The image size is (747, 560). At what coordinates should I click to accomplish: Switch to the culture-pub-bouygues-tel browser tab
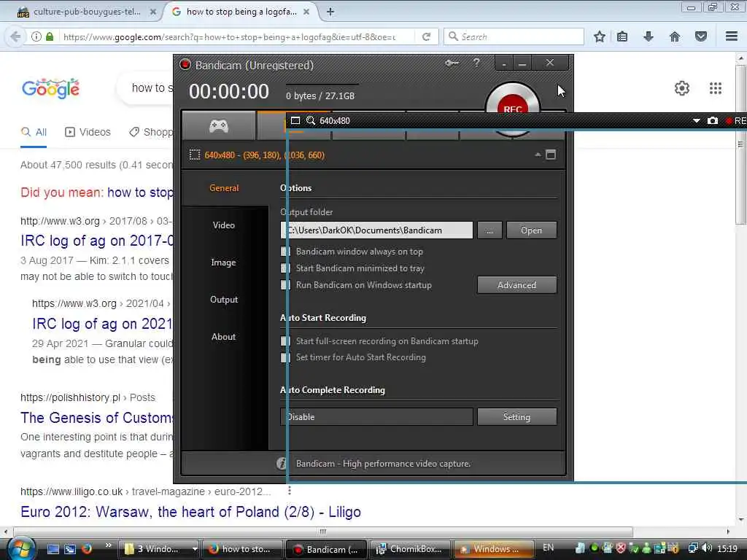86,12
